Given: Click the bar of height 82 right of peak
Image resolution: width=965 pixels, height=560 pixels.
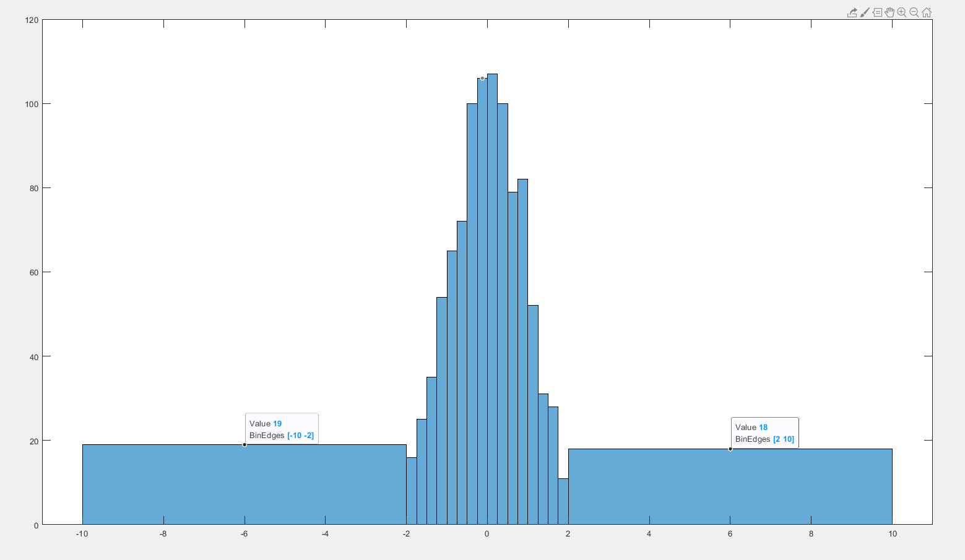Looking at the screenshot, I should pos(523,309).
